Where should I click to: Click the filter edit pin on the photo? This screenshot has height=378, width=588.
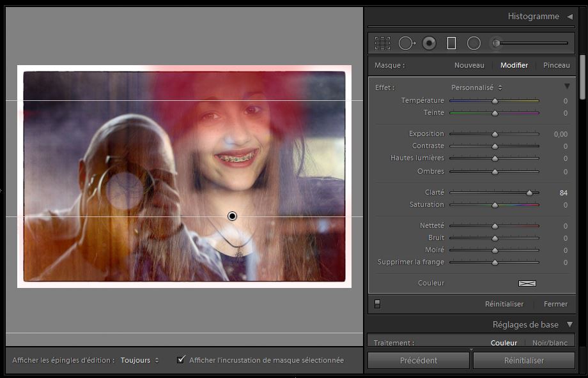(x=232, y=216)
